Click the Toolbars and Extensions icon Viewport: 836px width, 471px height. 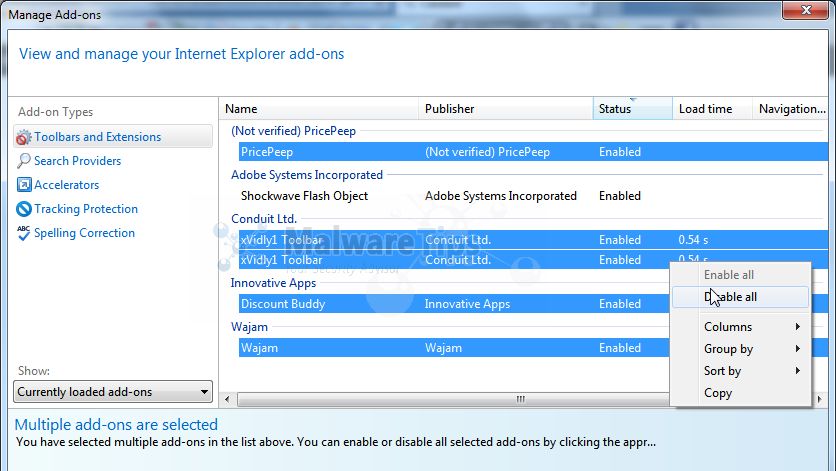24,137
